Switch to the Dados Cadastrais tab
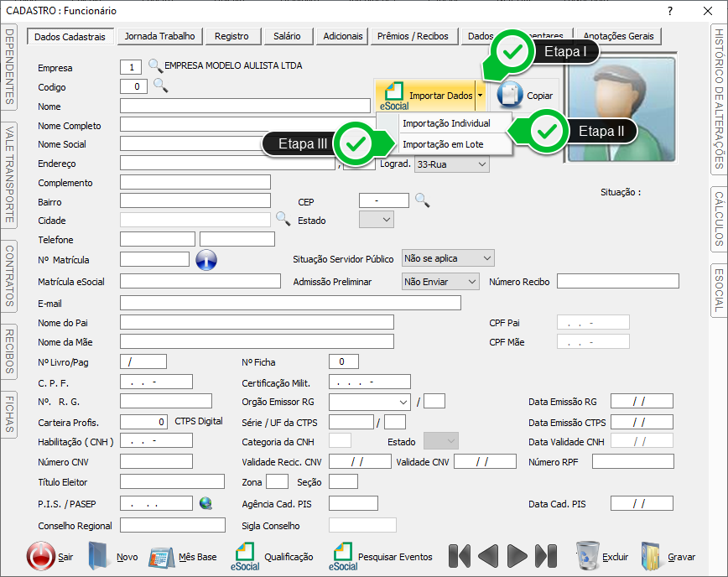The width and height of the screenshot is (728, 577). pos(70,37)
